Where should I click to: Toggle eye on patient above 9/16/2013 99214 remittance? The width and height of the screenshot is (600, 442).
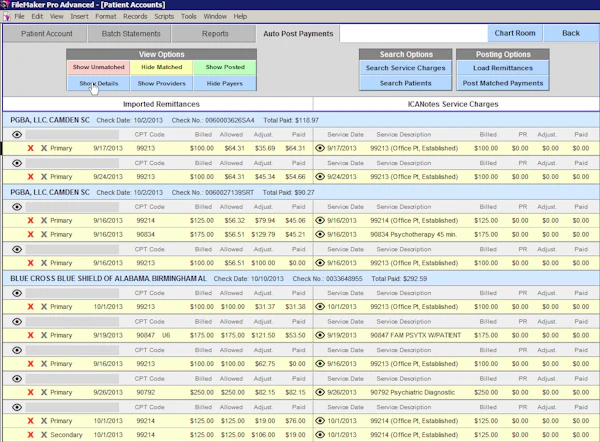pos(17,207)
